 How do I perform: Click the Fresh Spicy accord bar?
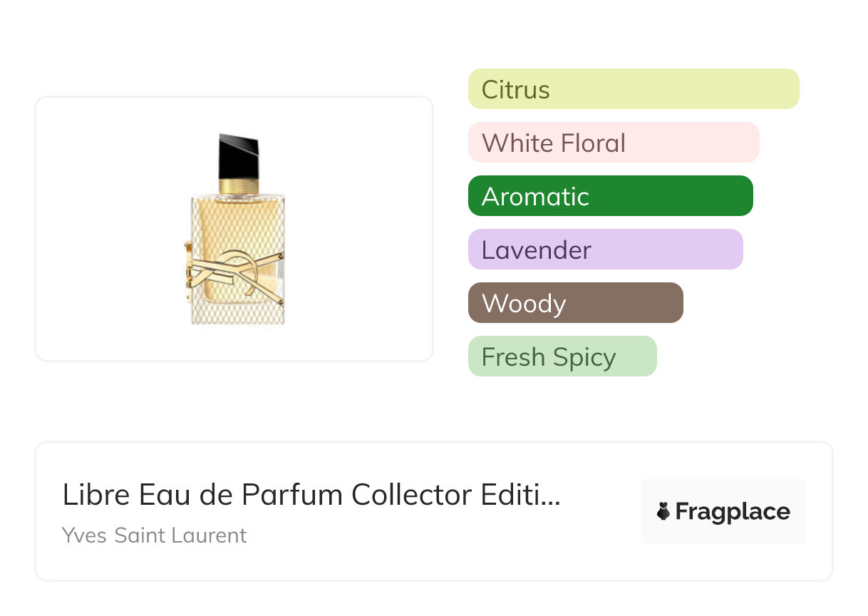562,356
